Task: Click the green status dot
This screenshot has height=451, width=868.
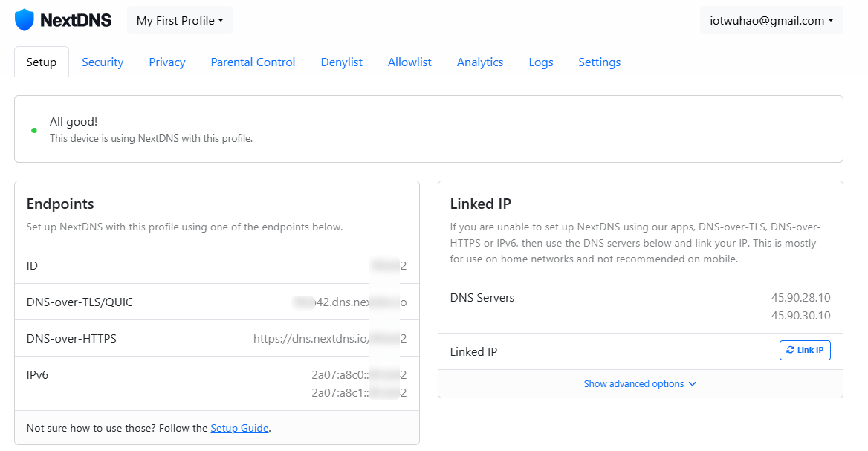Action: point(34,131)
